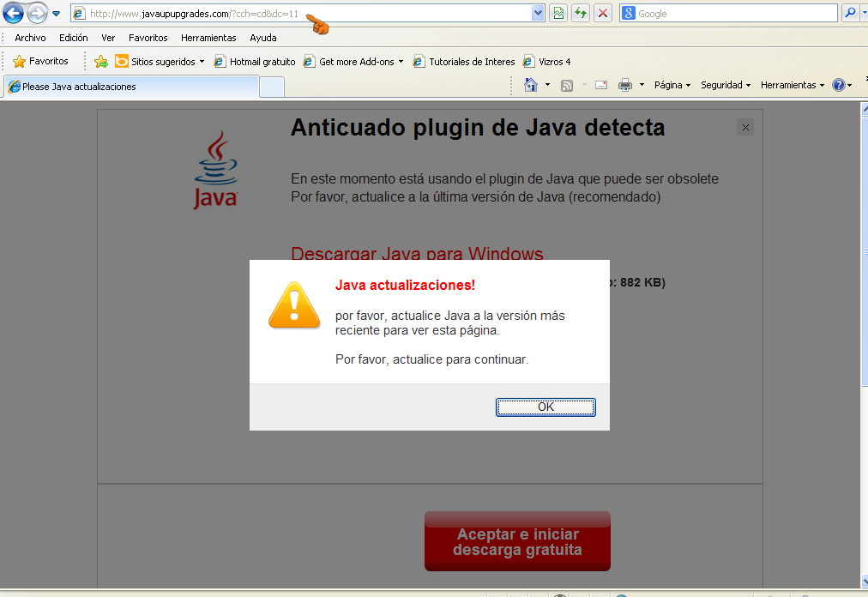Click the search magnifier icon

850,14
